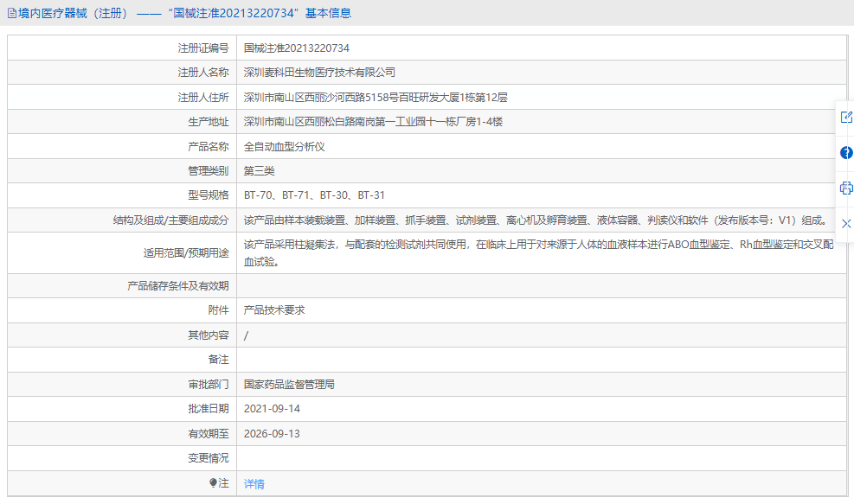854x504 pixels.
Task: Click the printer icon on right
Action: click(x=846, y=188)
